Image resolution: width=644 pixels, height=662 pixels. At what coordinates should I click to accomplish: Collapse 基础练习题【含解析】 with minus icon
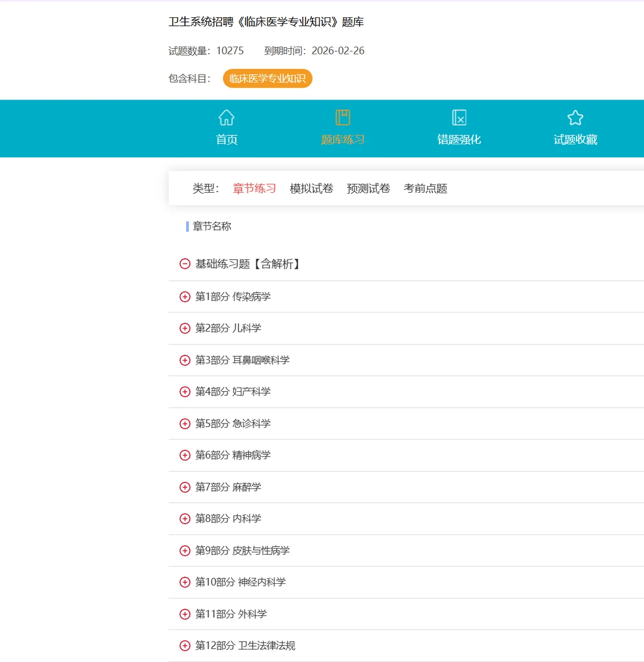click(x=185, y=264)
